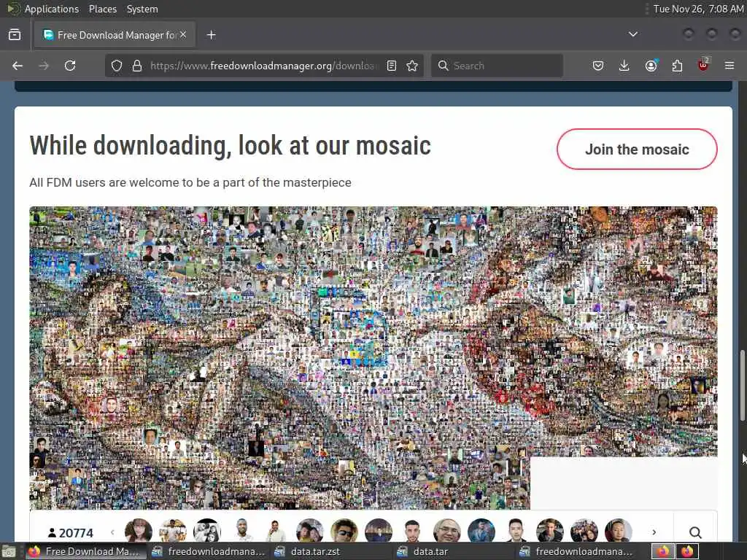Select the avatar of older man with glasses
747x560 pixels.
pyautogui.click(x=447, y=531)
